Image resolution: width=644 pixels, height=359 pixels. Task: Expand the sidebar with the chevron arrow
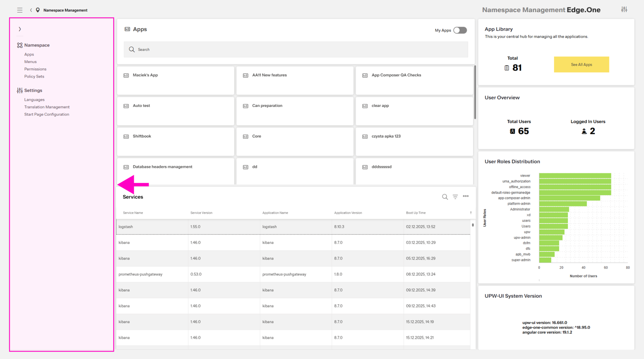click(20, 29)
